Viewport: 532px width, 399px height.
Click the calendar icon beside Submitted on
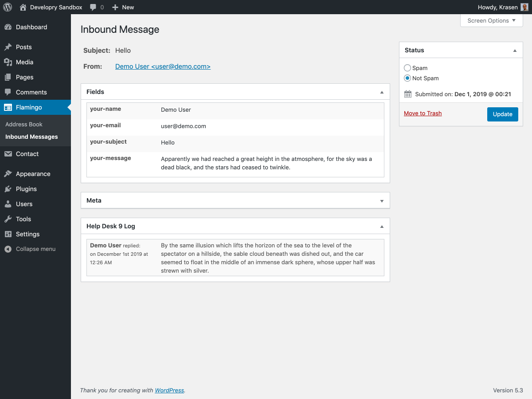pyautogui.click(x=408, y=94)
